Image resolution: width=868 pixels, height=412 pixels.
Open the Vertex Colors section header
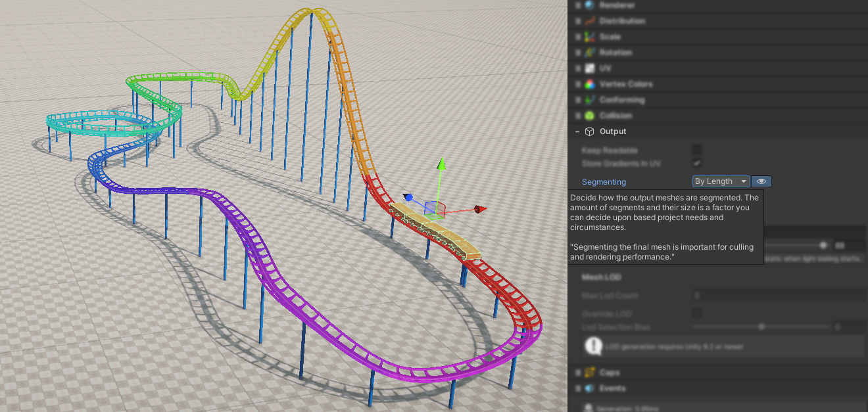pyautogui.click(x=625, y=84)
